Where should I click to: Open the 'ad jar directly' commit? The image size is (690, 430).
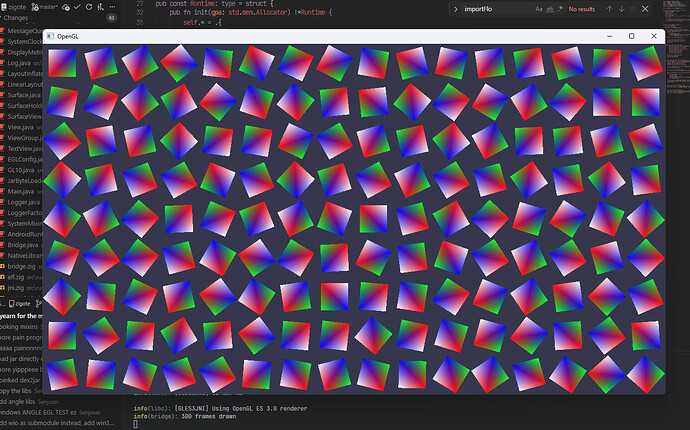(x=21, y=359)
